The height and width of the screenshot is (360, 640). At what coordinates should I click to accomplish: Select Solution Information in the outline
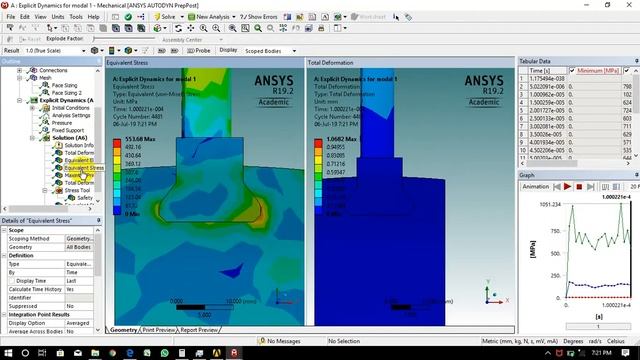[x=79, y=145]
